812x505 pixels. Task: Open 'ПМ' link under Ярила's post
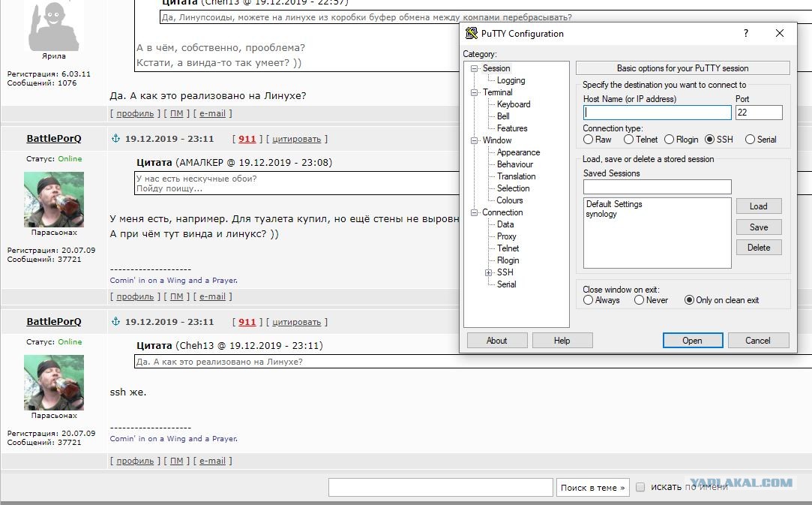(x=177, y=113)
